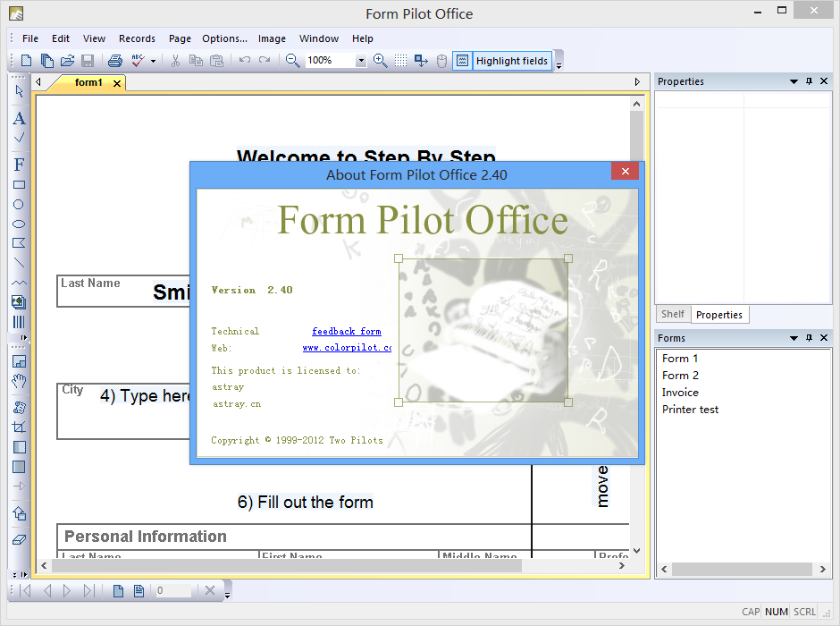The width and height of the screenshot is (840, 626).
Task: Switch to the form1 document tab
Action: point(88,82)
